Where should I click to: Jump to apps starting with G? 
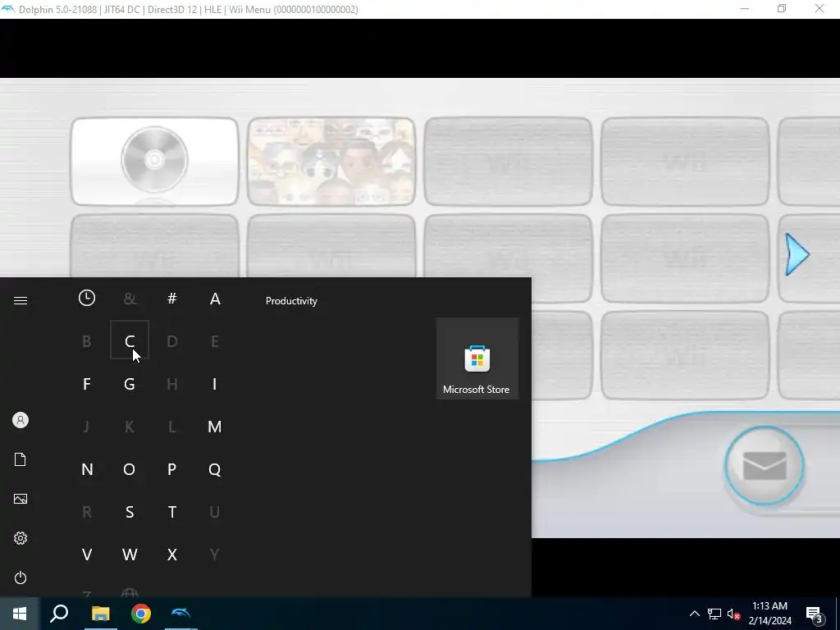pyautogui.click(x=130, y=384)
